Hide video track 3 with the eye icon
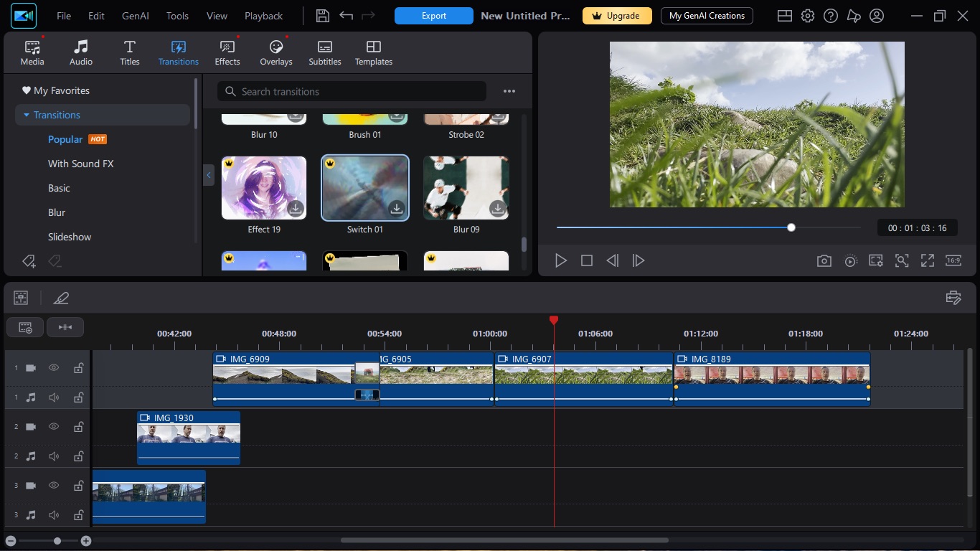The height and width of the screenshot is (551, 980). pos(54,486)
